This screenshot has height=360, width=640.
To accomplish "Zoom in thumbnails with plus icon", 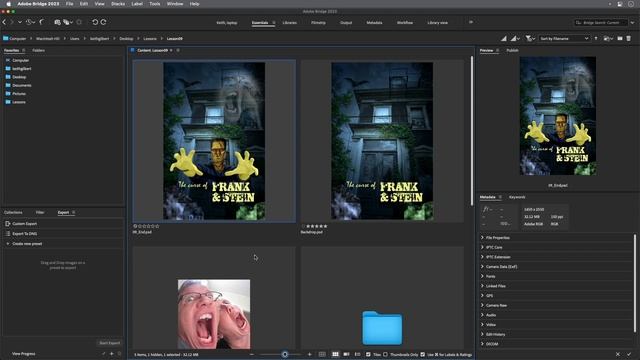I will click(x=309, y=354).
